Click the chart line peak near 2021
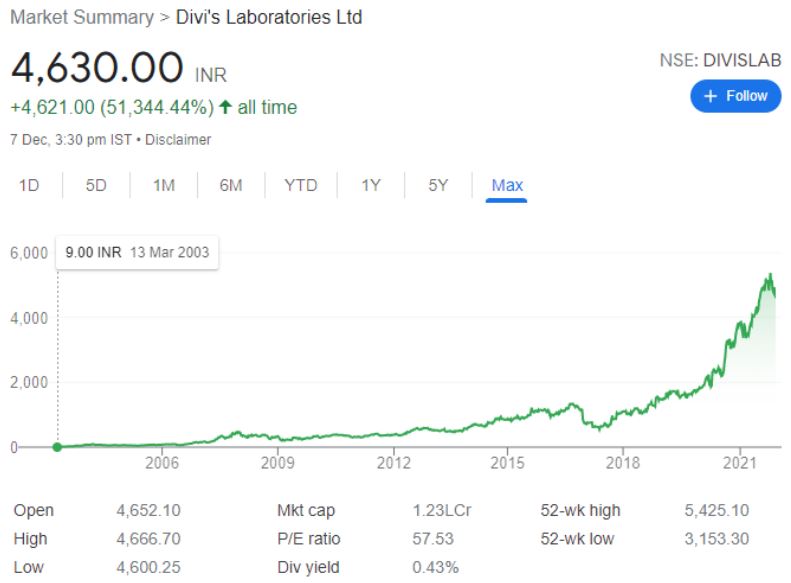This screenshot has width=791, height=583. pos(769,275)
